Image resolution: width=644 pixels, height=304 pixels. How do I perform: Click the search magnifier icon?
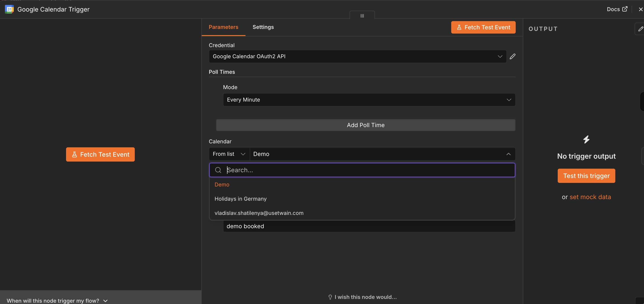pyautogui.click(x=218, y=170)
